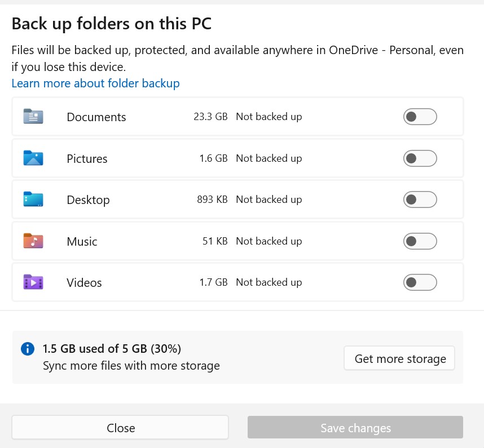484x448 pixels.
Task: Switch on Music folder backup
Action: (x=420, y=241)
